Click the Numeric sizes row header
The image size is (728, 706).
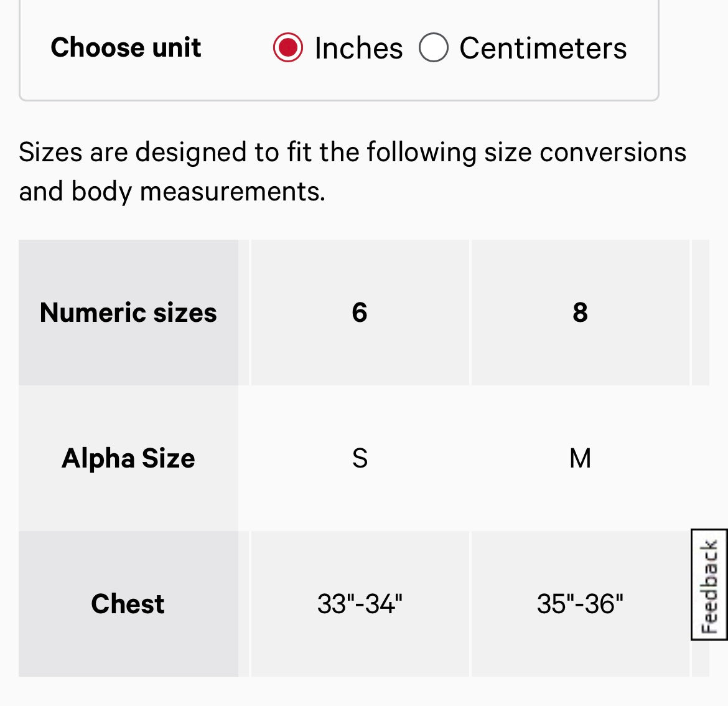point(128,313)
